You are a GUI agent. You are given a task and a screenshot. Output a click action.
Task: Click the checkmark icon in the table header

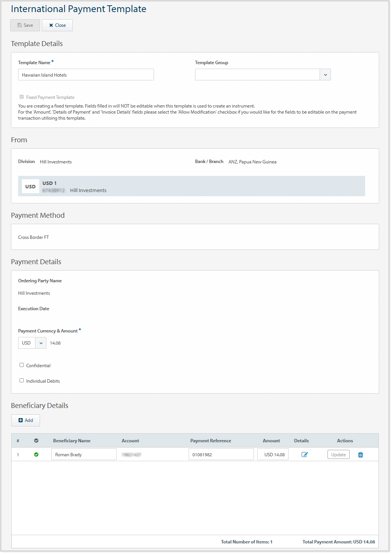pyautogui.click(x=36, y=440)
